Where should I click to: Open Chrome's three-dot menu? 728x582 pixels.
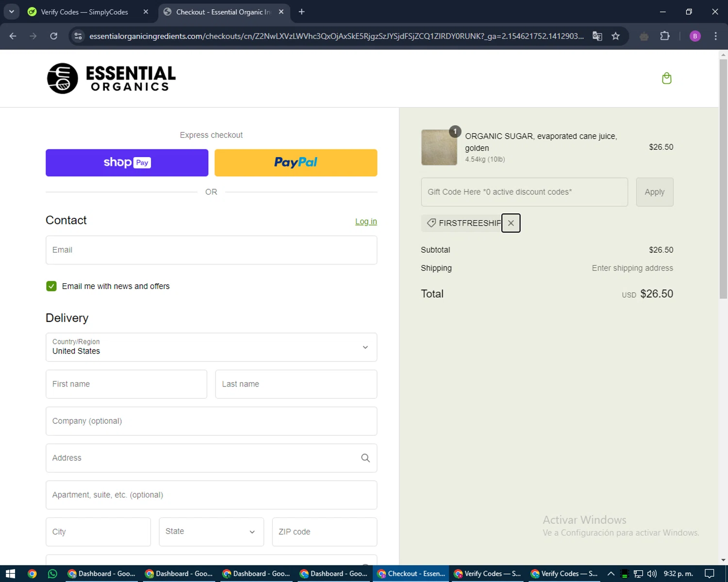coord(715,36)
